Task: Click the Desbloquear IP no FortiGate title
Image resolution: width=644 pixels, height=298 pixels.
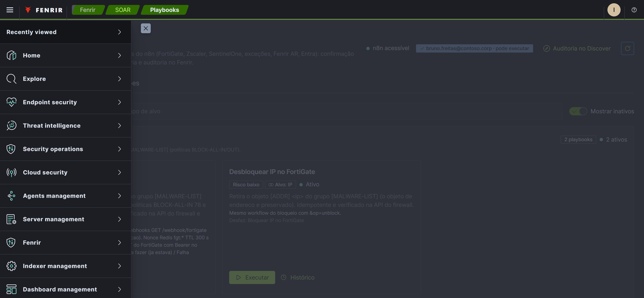Action: click(x=272, y=172)
